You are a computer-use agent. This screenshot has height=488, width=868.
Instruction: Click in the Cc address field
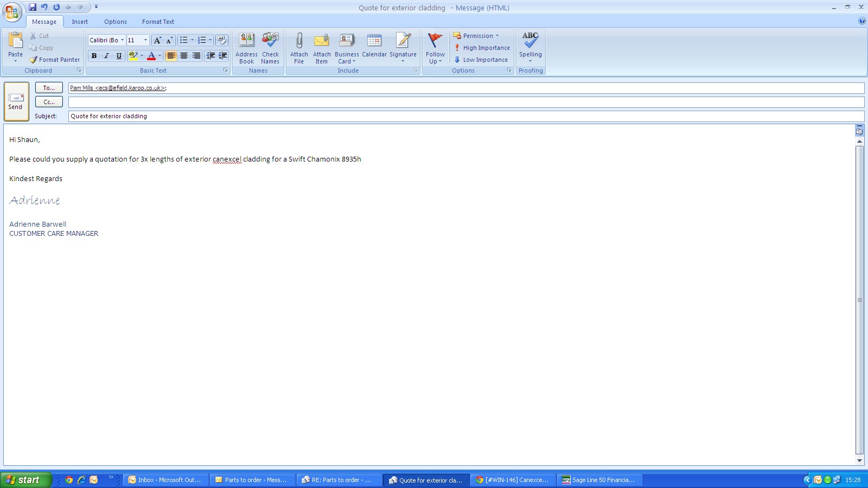point(466,102)
